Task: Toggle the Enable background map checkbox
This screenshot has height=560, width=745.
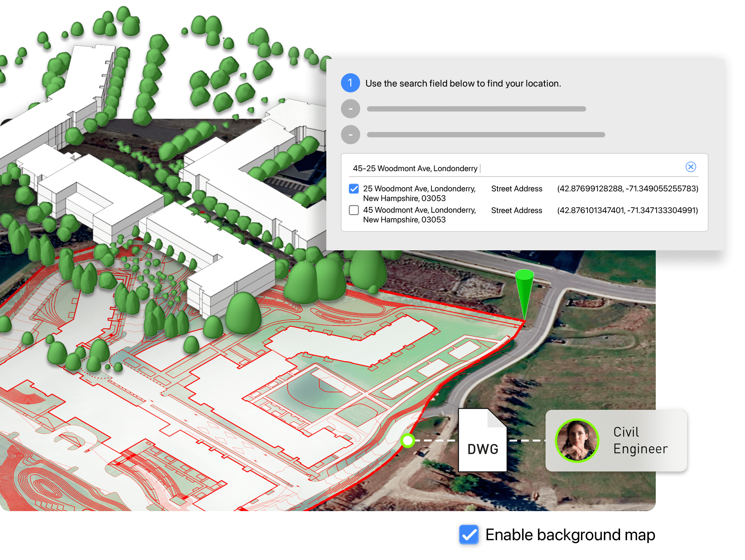Action: coord(469,535)
